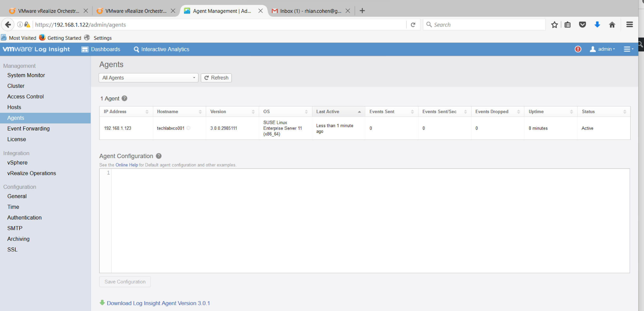
Task: Open Dashboards in the top navigation
Action: tap(101, 49)
